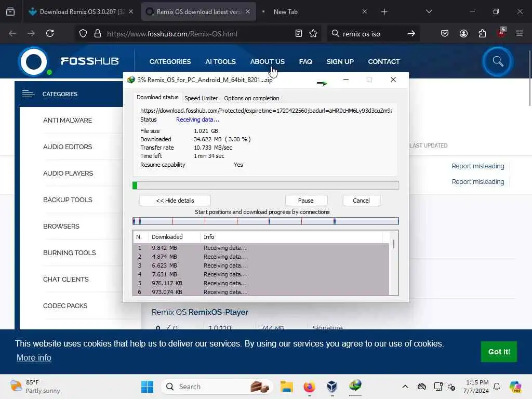
Task: Open the Firefox tab overview icon
Action: [x=10, y=12]
